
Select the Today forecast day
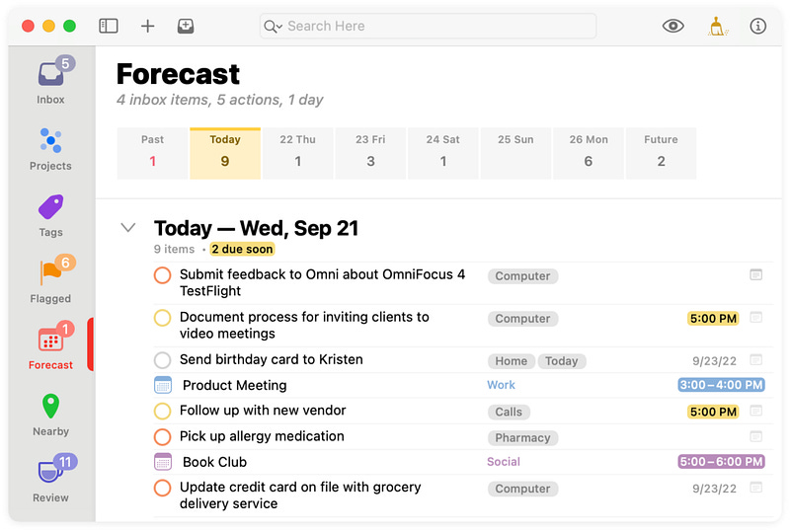pyautogui.click(x=225, y=153)
